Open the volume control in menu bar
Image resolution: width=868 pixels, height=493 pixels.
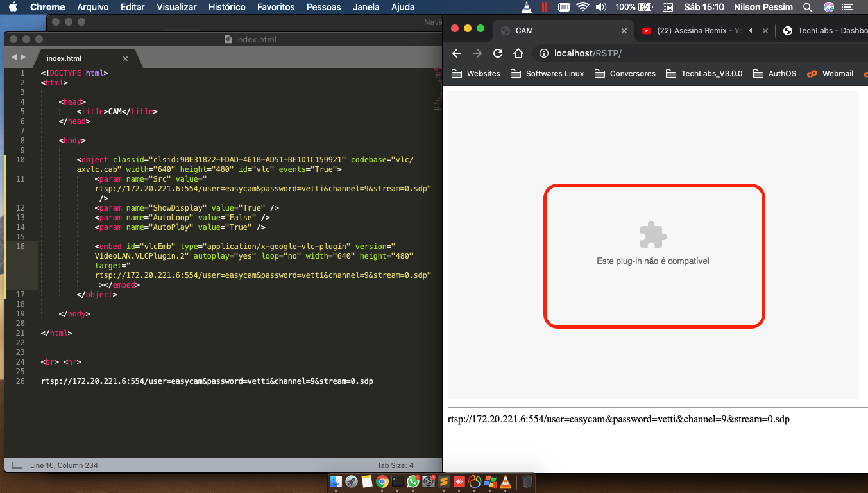(x=602, y=7)
